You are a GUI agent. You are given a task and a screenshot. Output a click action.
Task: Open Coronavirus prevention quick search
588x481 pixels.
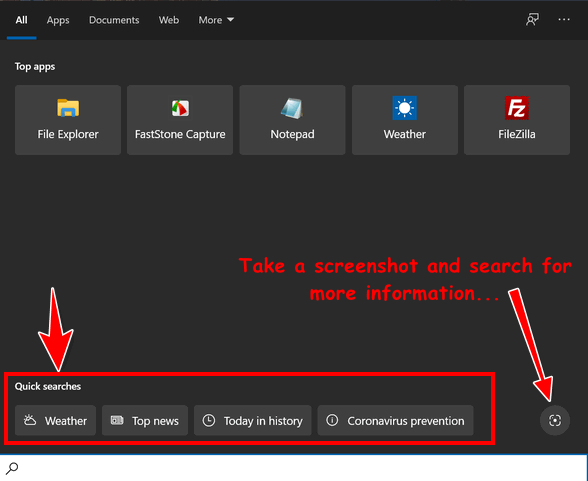[x=395, y=420]
